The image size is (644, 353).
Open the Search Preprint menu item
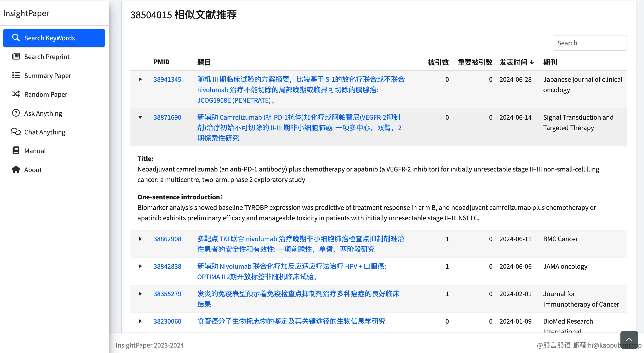click(x=54, y=57)
